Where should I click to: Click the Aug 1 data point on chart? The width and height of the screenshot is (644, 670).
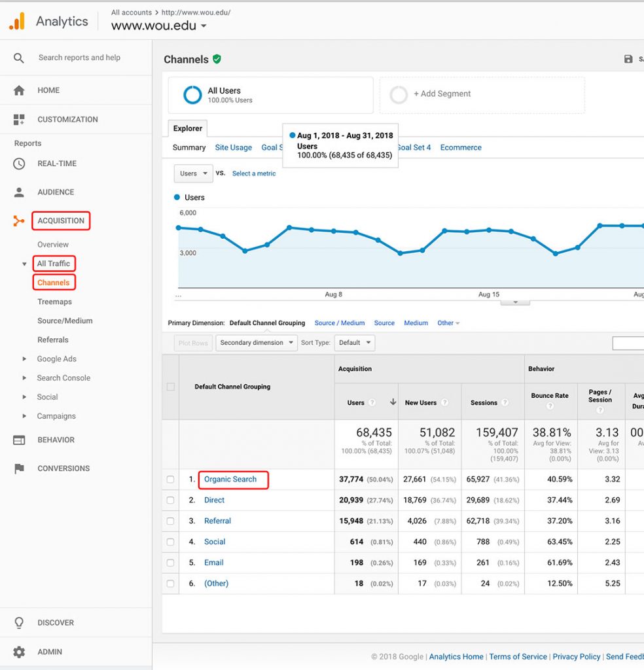coord(179,228)
